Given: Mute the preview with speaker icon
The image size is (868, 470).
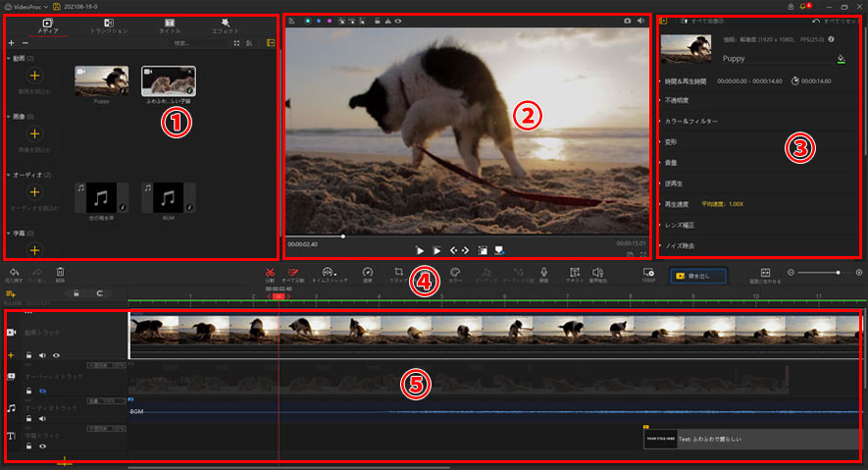Looking at the screenshot, I should click(x=640, y=21).
